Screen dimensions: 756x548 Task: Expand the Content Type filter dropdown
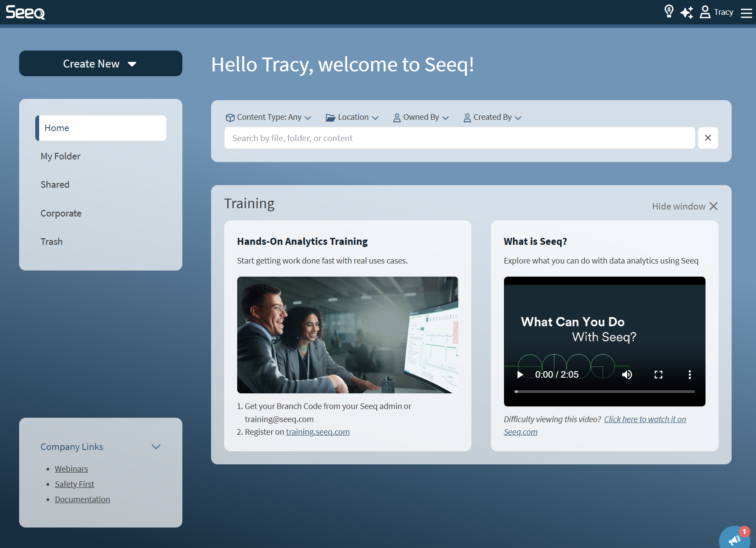(x=269, y=118)
